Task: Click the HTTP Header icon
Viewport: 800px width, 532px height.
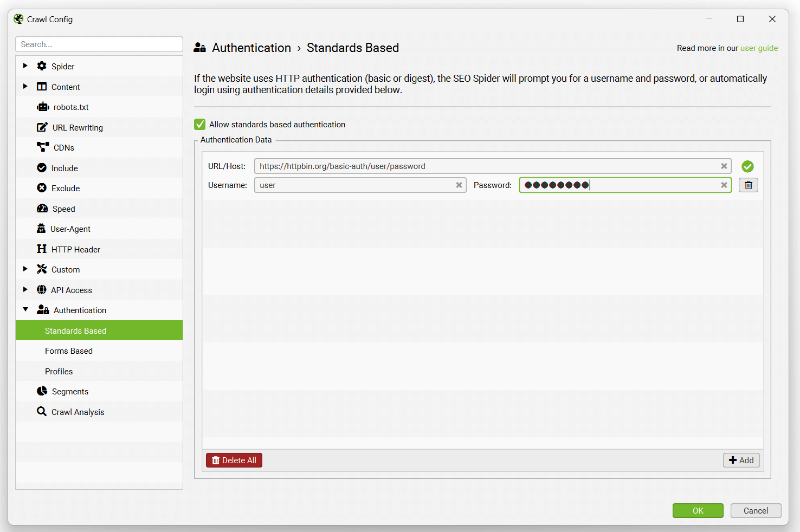Action: coord(42,249)
